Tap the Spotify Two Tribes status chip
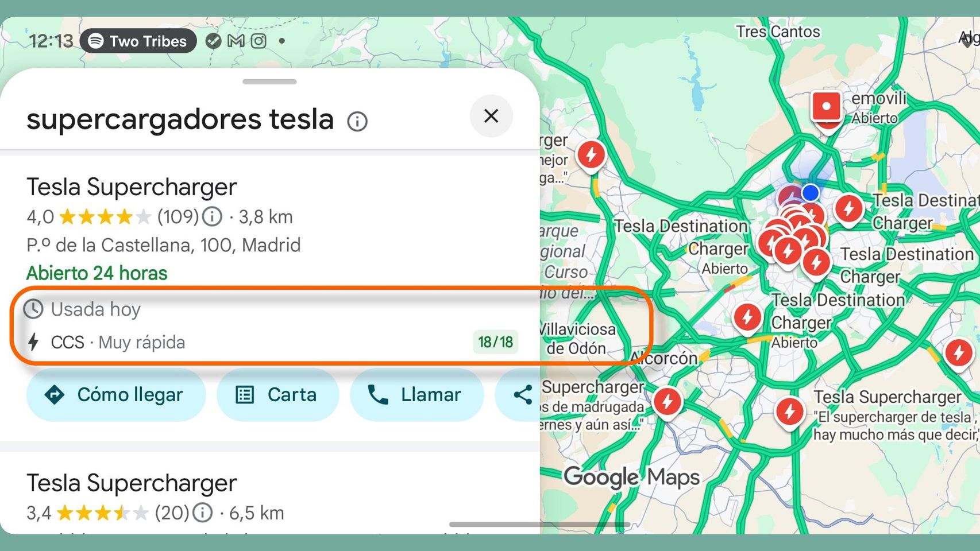 pyautogui.click(x=138, y=41)
